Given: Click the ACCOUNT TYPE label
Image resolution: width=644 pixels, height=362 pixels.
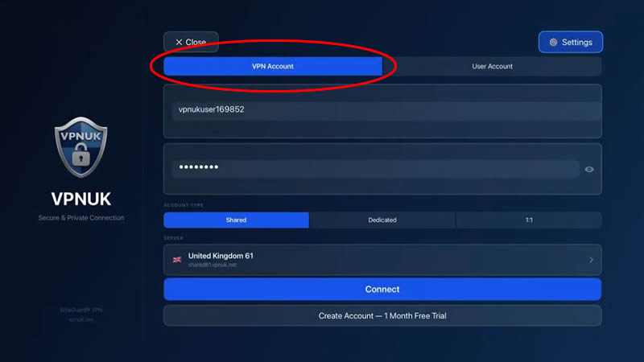Looking at the screenshot, I should point(184,205).
